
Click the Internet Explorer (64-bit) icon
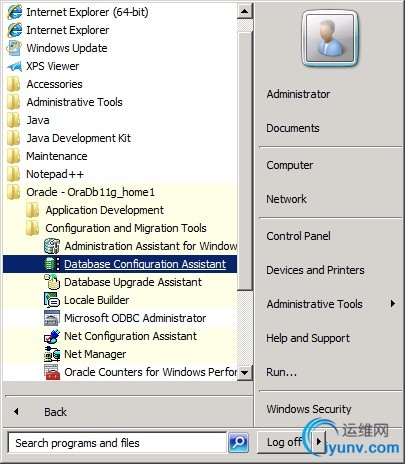point(15,12)
